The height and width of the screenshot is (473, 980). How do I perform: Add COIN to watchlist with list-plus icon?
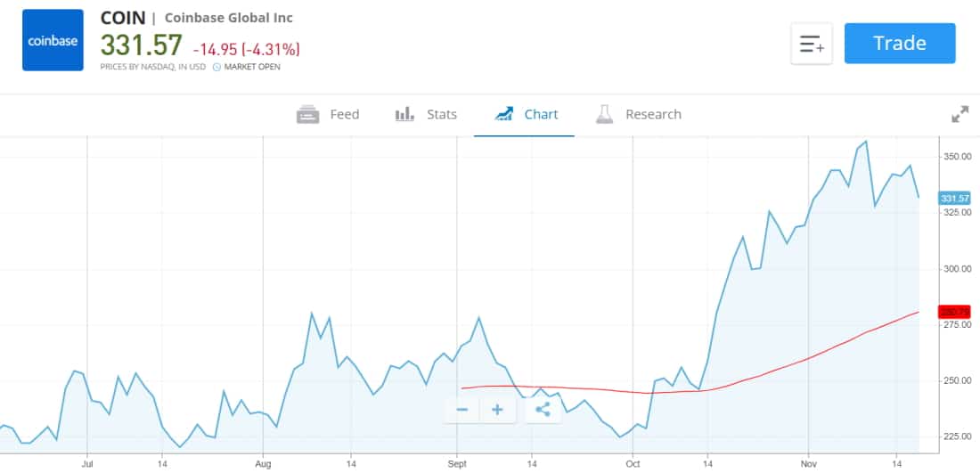tap(812, 44)
